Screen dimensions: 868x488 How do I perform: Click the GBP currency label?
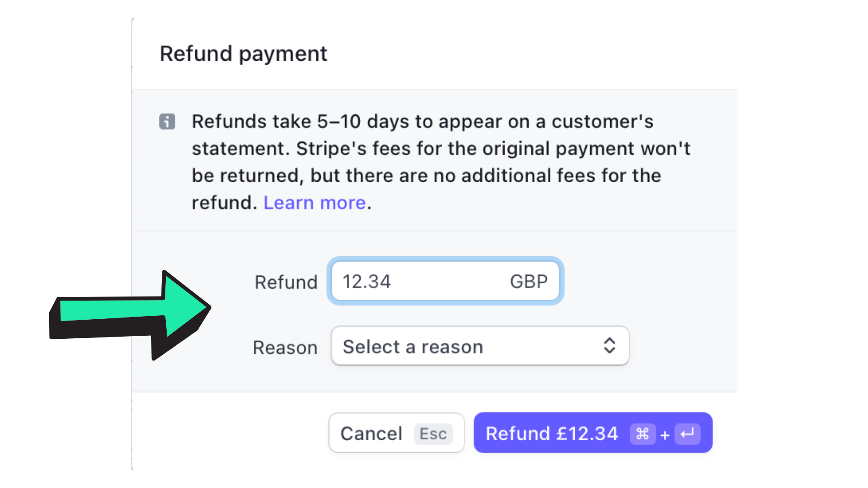529,282
